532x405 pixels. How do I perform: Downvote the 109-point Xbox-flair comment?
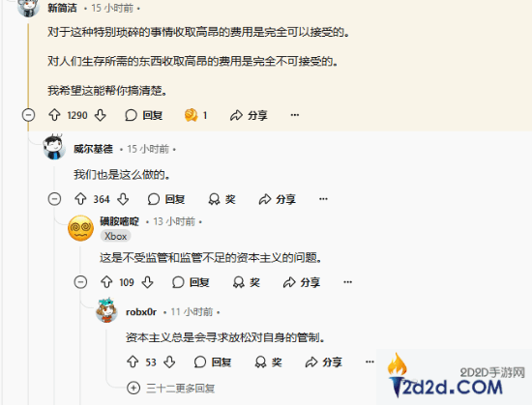148,282
